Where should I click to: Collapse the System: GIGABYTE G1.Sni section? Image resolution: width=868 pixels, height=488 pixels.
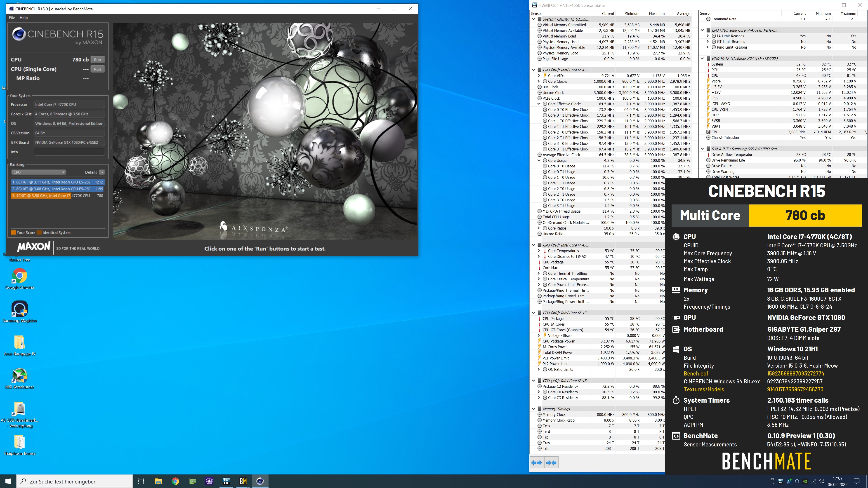tap(533, 19)
